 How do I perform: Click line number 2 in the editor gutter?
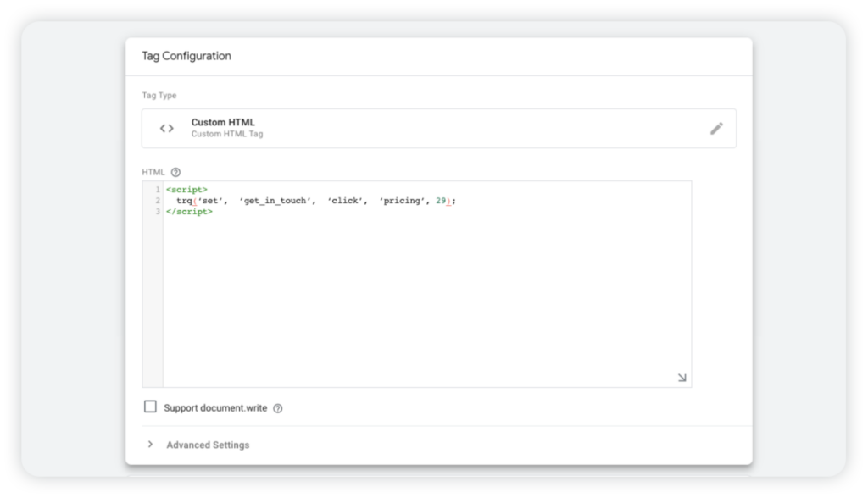click(x=159, y=202)
